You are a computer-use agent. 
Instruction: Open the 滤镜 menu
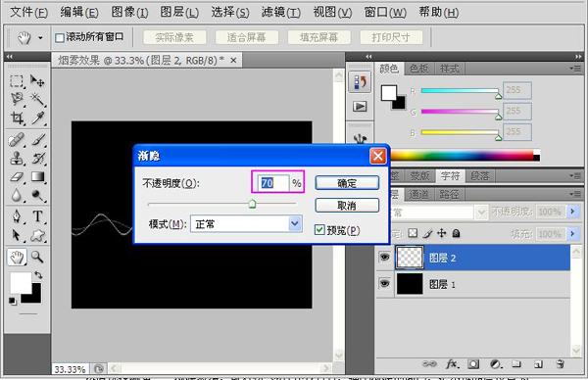tap(281, 13)
